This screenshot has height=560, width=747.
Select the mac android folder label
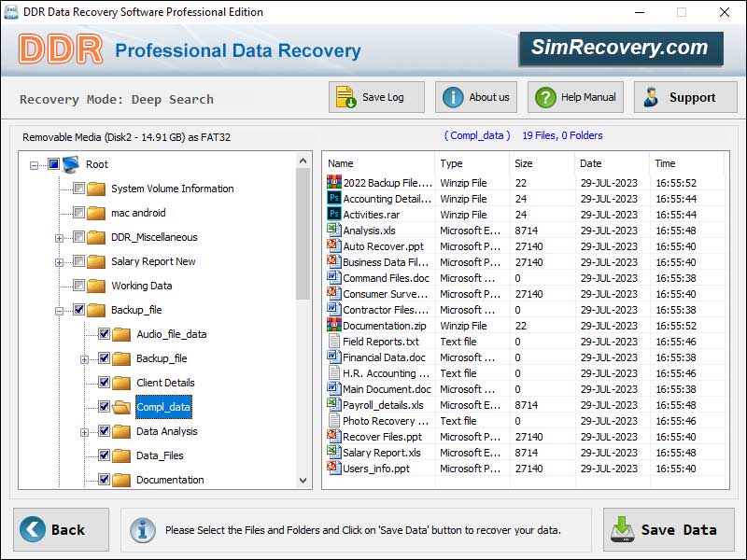pos(138,213)
